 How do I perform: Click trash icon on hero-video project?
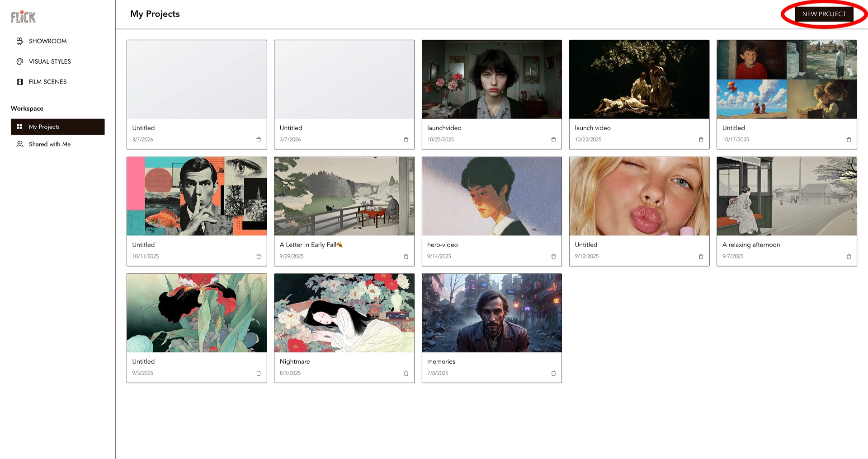tap(553, 257)
